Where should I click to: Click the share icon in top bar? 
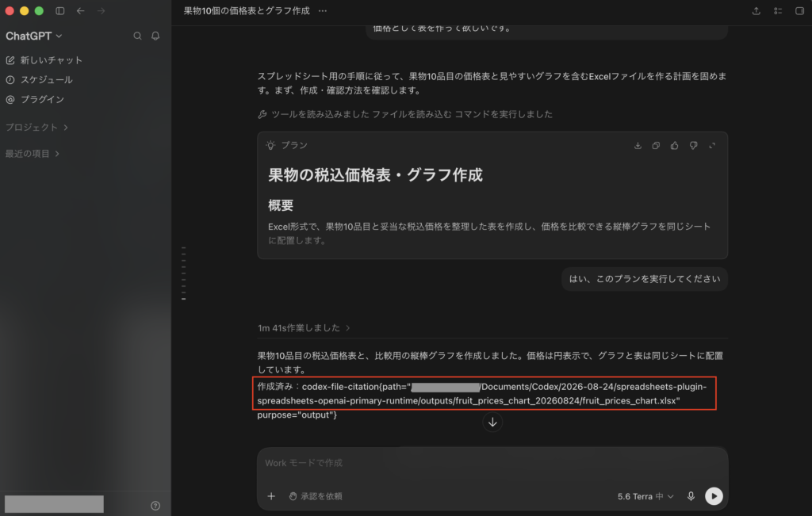(756, 10)
